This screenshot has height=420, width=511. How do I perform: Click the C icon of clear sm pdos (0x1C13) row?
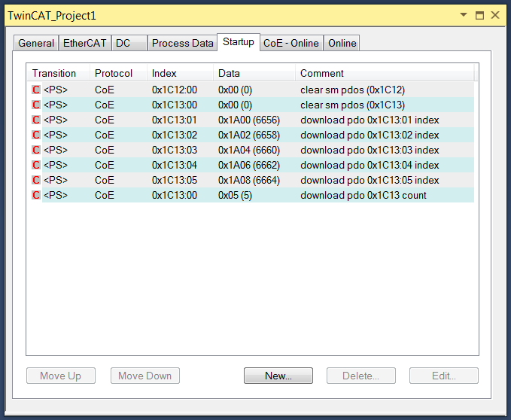(x=36, y=105)
